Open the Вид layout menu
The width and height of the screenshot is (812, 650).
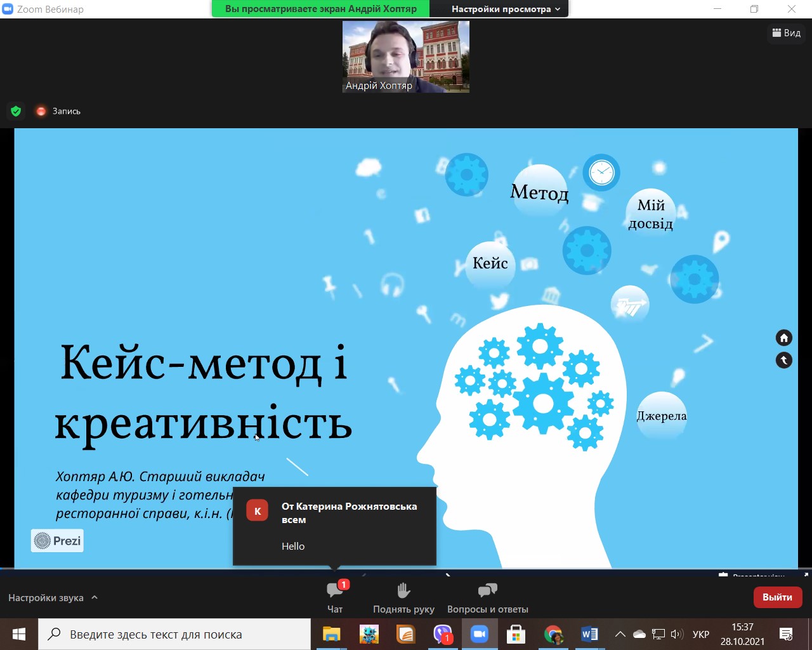tap(787, 33)
